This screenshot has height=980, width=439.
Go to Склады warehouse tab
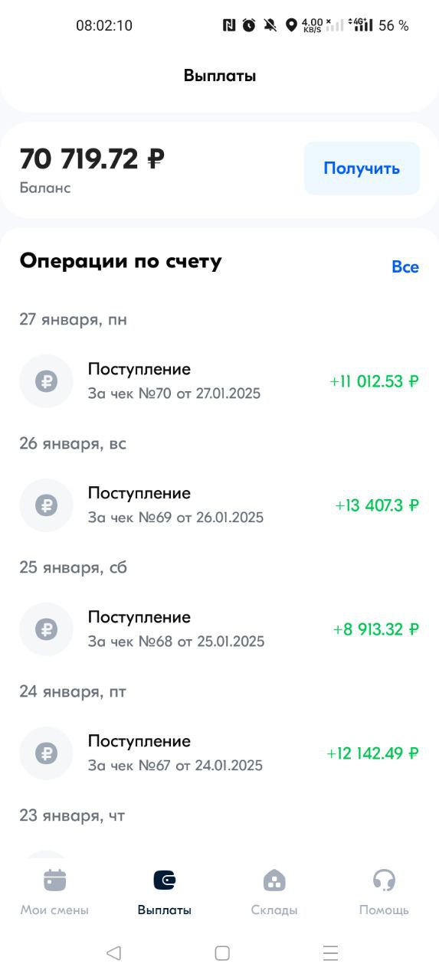[x=274, y=893]
